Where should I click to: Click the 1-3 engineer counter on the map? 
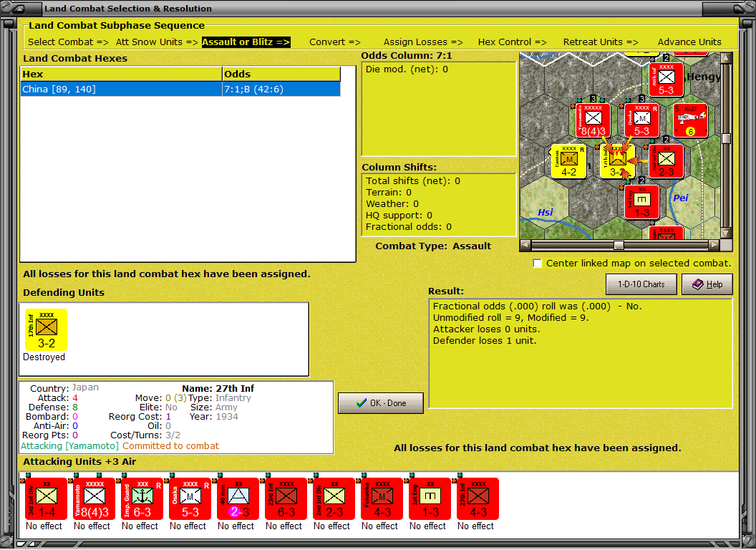(641, 202)
